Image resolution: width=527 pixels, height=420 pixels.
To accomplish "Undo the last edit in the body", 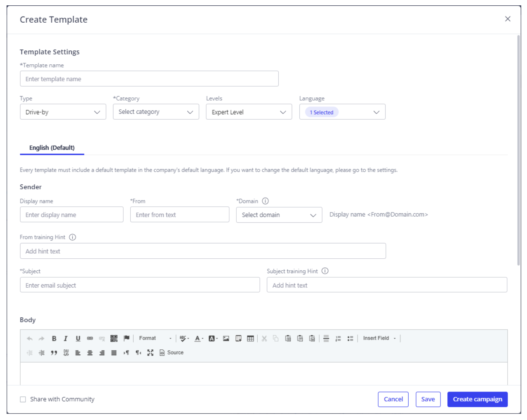I will pyautogui.click(x=29, y=338).
